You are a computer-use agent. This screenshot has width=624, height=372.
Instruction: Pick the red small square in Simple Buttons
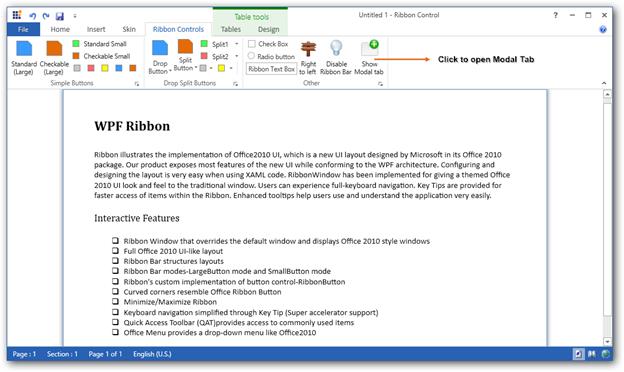pos(91,68)
